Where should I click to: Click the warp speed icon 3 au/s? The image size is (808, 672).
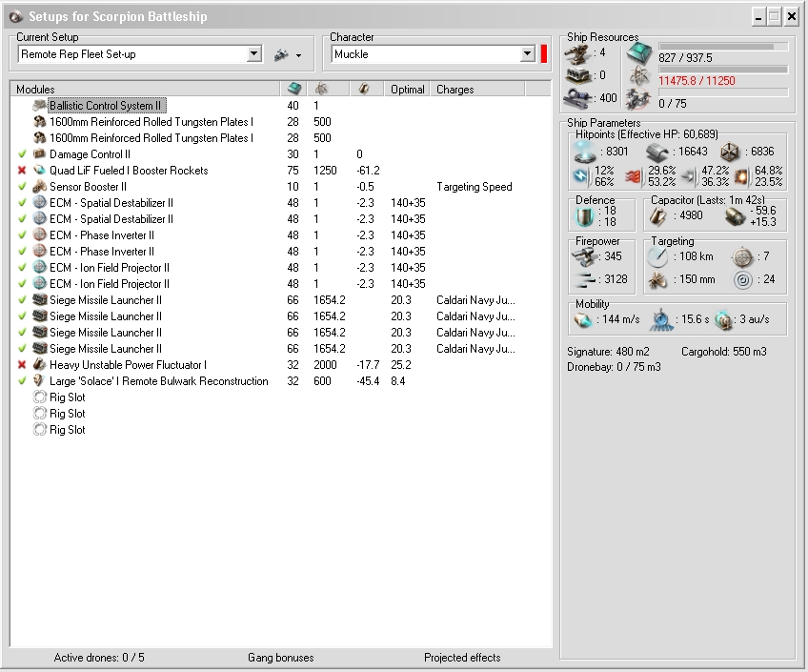(x=724, y=320)
